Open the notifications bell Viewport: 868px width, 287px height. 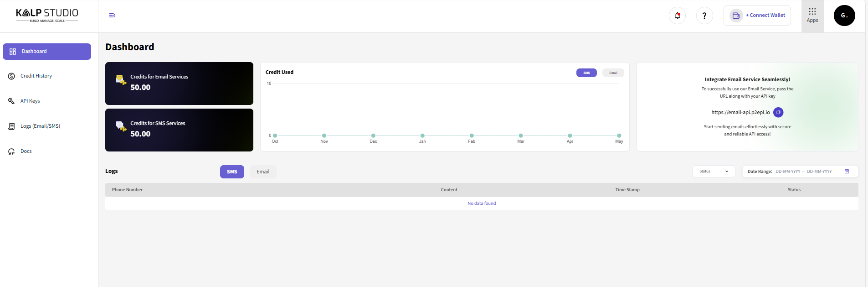click(x=677, y=16)
